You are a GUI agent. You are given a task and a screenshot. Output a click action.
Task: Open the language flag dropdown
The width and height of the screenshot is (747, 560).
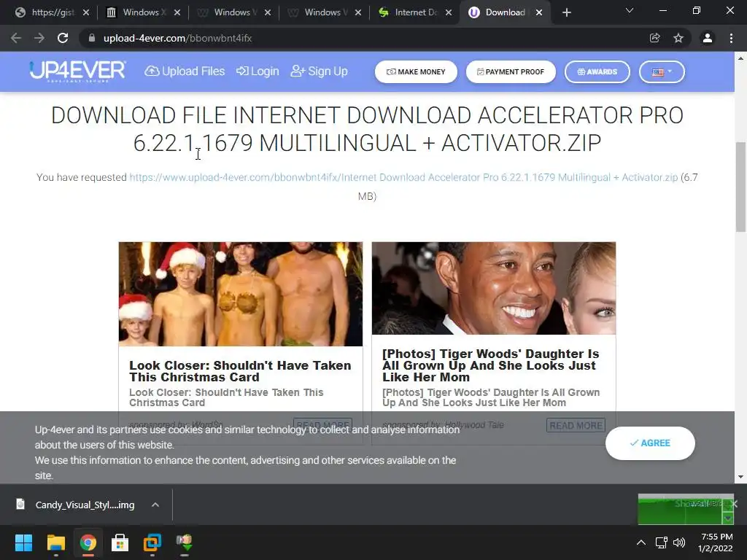click(662, 72)
